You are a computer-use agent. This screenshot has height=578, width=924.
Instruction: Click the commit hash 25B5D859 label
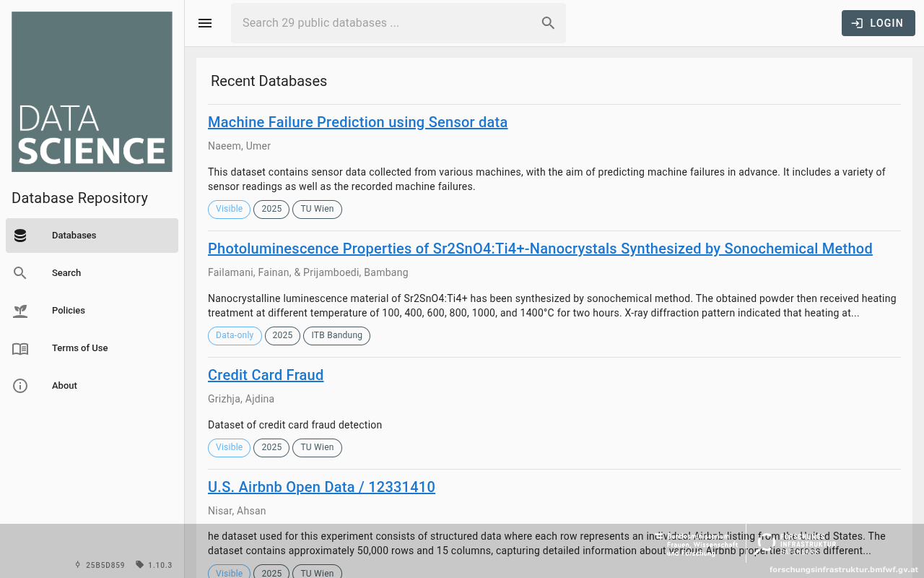[100, 565]
